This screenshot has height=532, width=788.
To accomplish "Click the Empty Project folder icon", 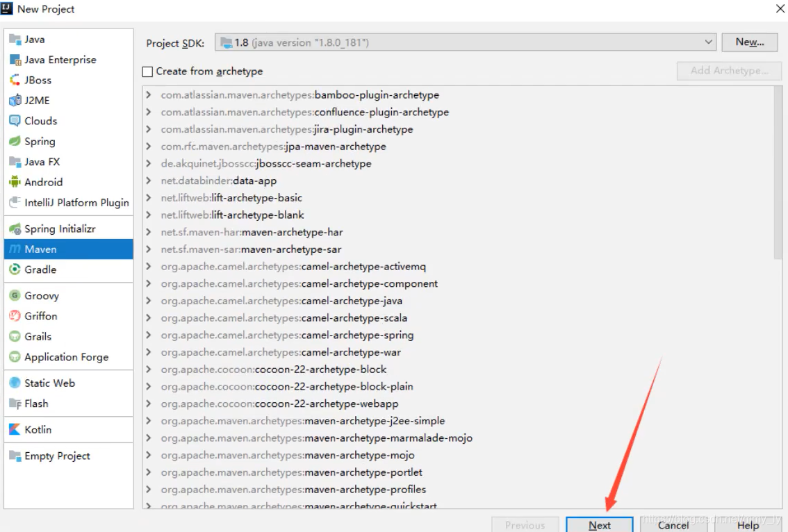I will [x=15, y=456].
